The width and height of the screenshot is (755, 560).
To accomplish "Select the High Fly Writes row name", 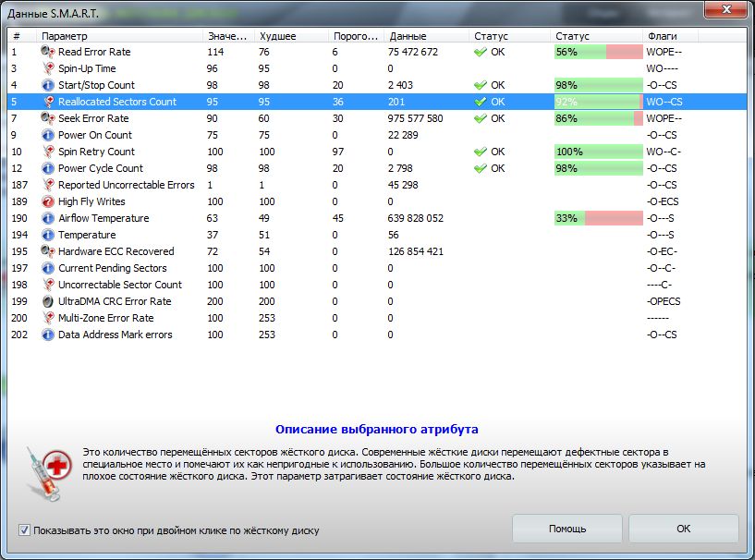I will [x=91, y=201].
